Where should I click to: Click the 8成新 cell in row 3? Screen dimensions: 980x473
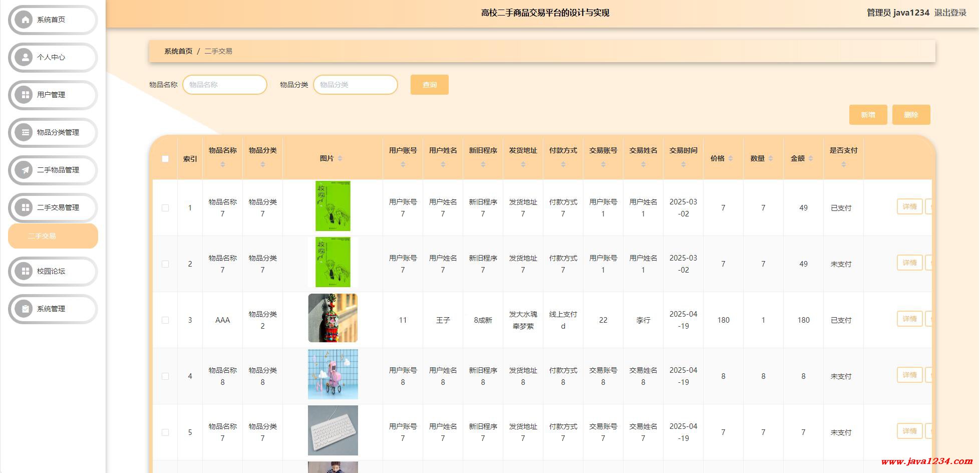483,320
